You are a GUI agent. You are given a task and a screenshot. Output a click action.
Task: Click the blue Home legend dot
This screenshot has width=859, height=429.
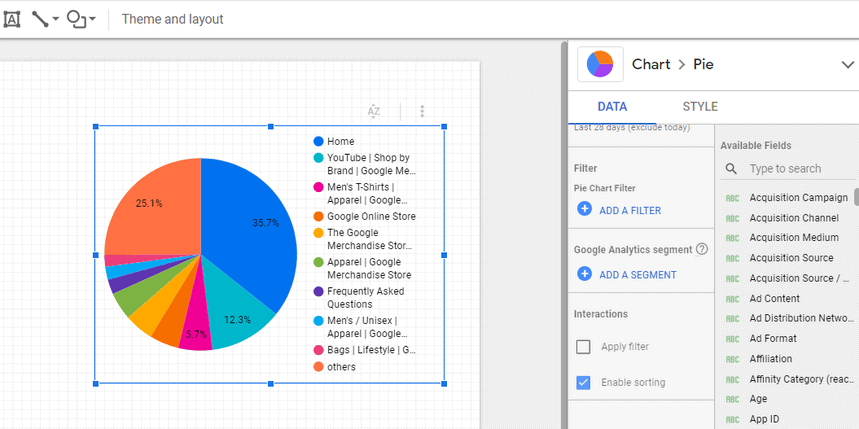coord(318,141)
